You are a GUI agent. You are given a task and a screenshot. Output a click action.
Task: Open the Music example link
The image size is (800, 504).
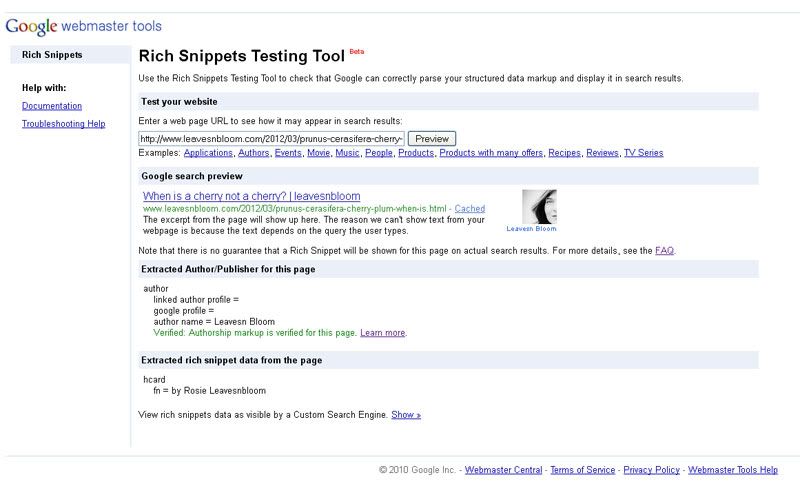(x=347, y=153)
